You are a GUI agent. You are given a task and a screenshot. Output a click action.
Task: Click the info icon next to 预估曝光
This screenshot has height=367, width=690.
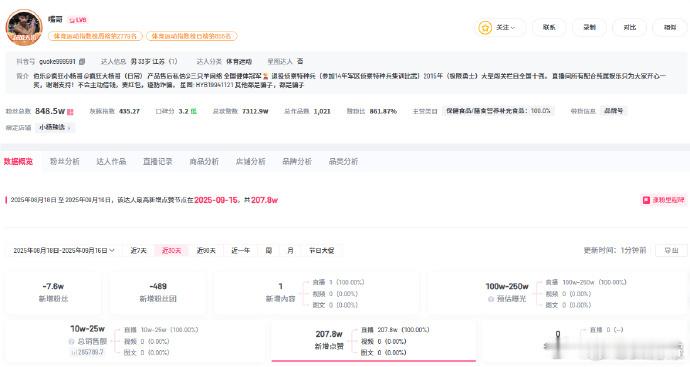[491, 299]
